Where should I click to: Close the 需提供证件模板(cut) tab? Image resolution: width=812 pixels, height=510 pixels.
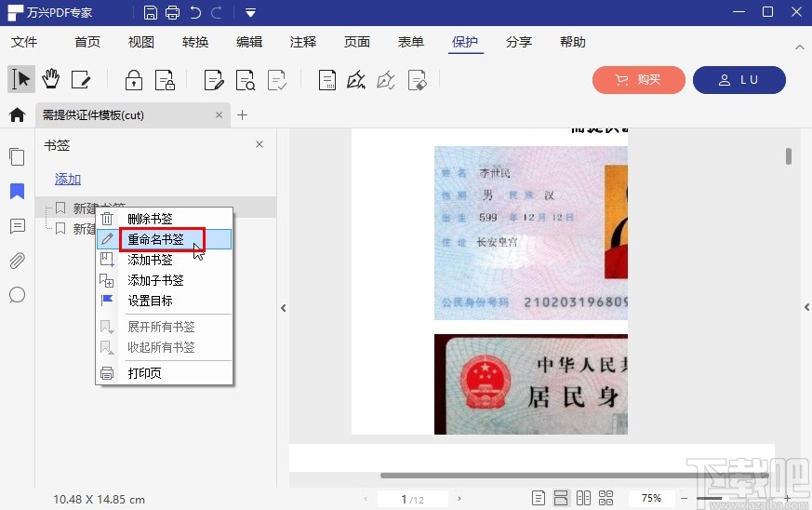pos(220,115)
